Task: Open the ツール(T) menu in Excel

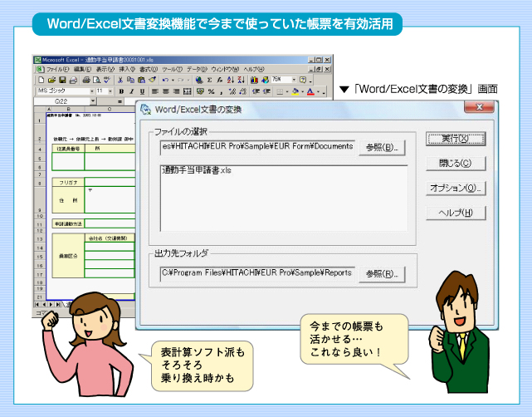Action: pos(172,69)
